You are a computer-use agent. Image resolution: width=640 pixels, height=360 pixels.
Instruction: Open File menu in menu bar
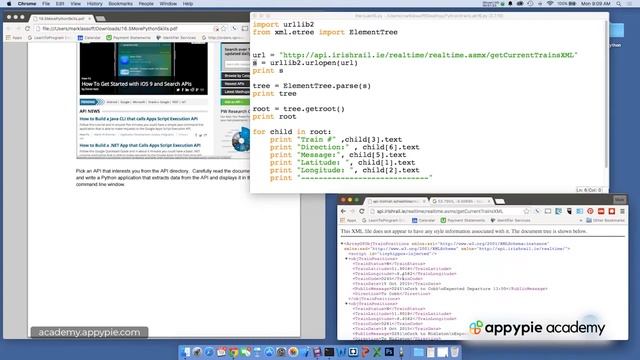click(46, 4)
